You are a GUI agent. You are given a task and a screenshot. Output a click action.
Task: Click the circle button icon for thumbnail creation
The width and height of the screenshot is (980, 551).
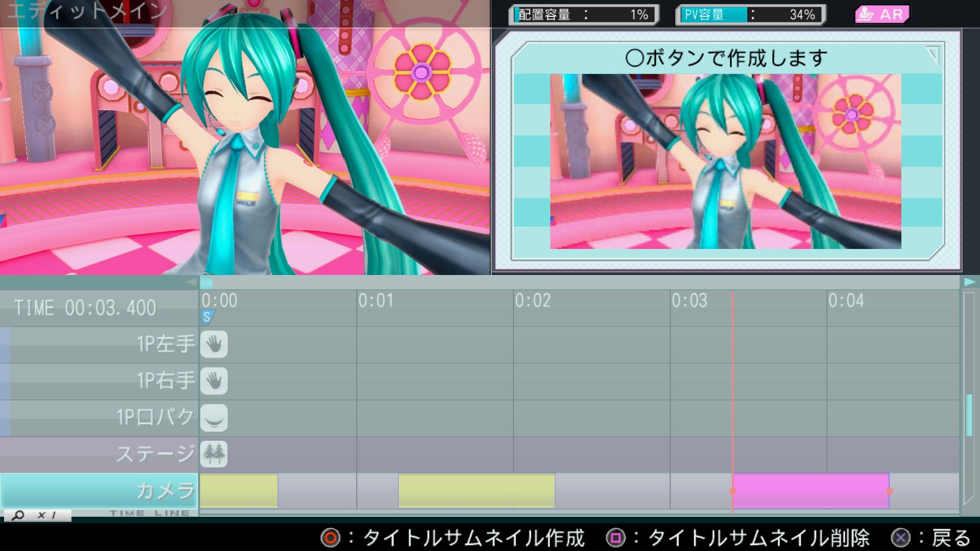(330, 538)
